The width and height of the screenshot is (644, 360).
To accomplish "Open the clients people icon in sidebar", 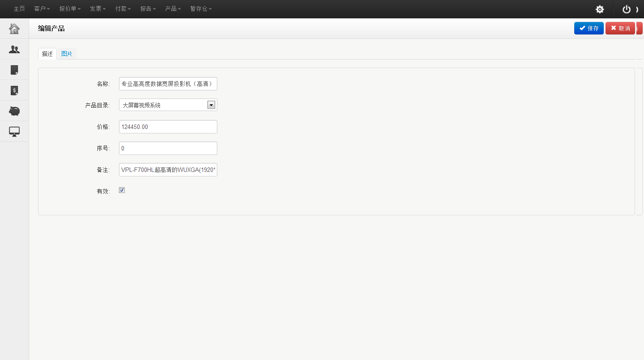I will [x=14, y=50].
